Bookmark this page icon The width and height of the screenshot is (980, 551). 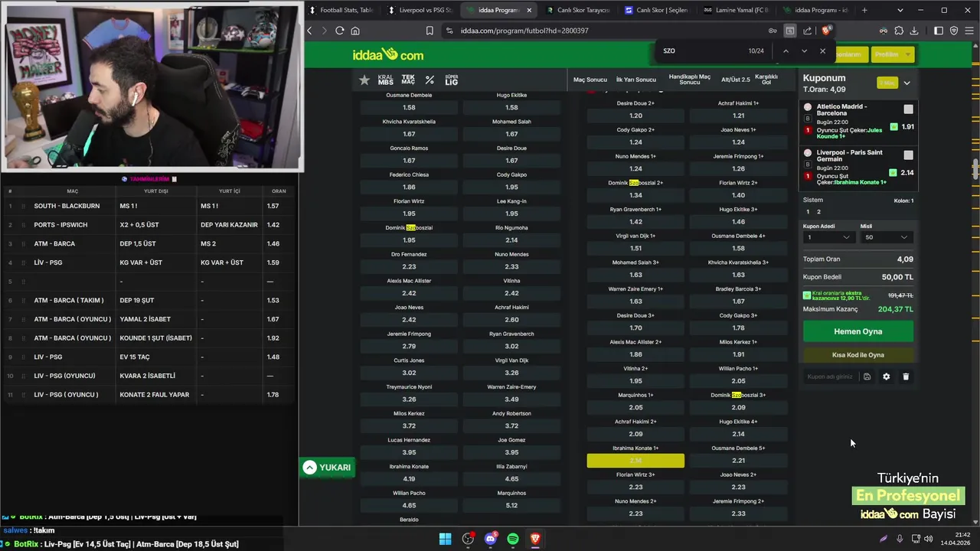click(430, 31)
